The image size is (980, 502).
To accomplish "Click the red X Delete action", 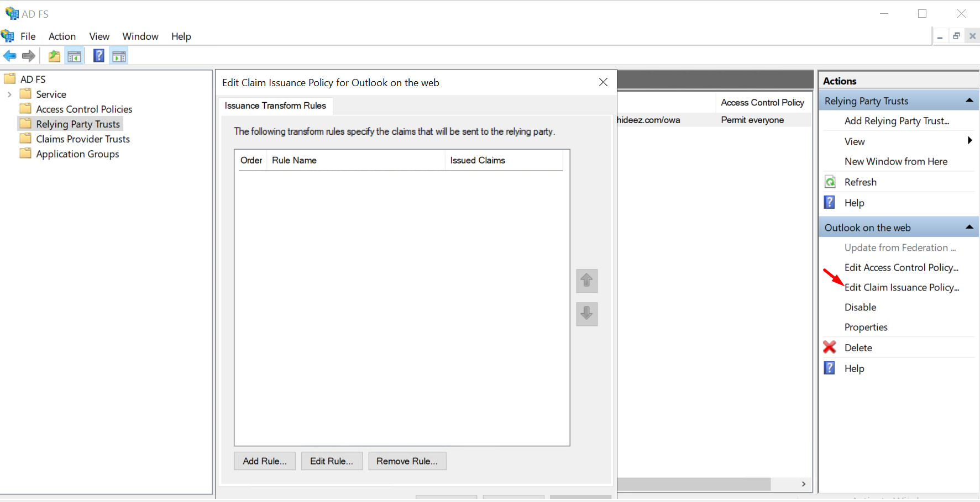I will 830,347.
